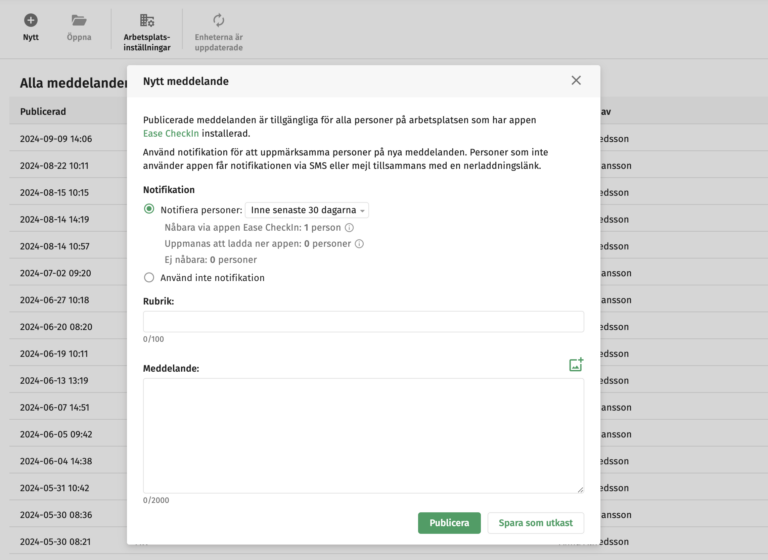The image size is (768, 560).
Task: Click the Meddelande textarea resize handle
Action: pos(579,488)
